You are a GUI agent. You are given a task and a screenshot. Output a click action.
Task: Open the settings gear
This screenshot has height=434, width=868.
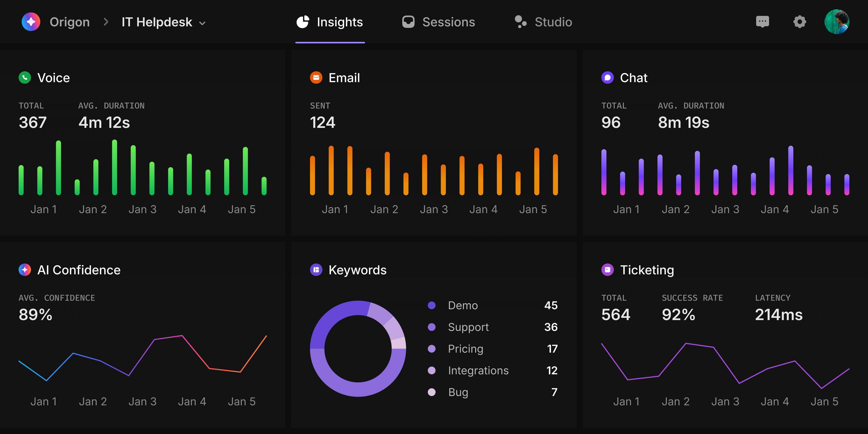click(800, 21)
